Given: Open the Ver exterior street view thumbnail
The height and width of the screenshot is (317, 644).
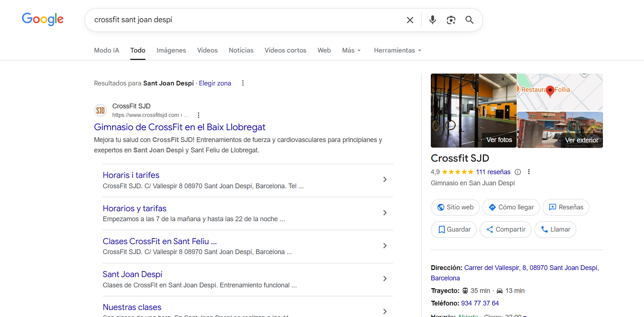Looking at the screenshot, I should click(560, 130).
